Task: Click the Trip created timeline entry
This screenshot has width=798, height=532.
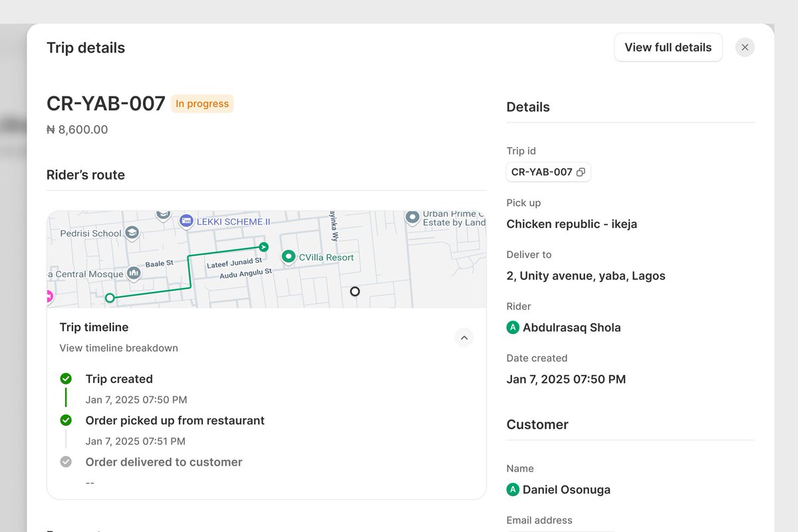Action: pos(119,379)
